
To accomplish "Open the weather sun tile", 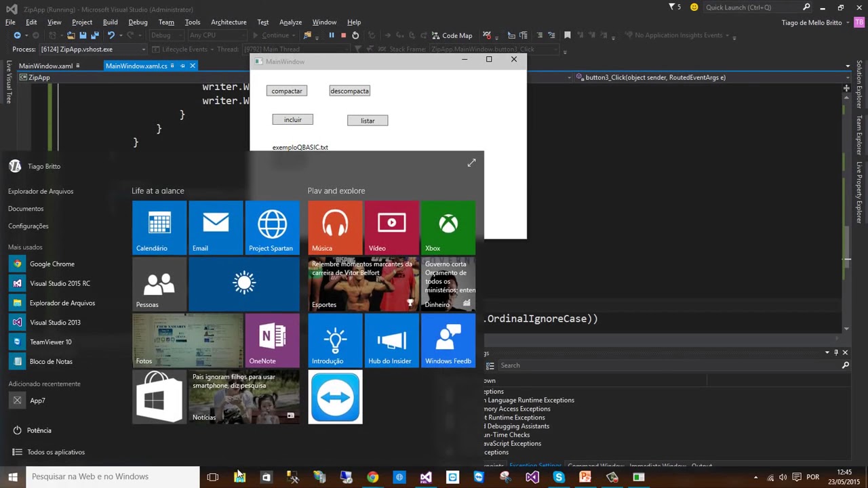I will point(244,284).
